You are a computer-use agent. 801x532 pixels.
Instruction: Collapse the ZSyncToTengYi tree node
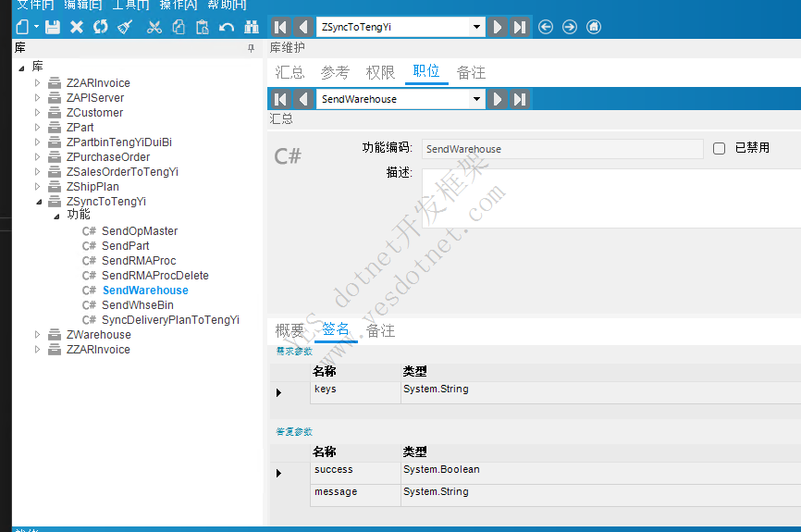pyautogui.click(x=38, y=202)
